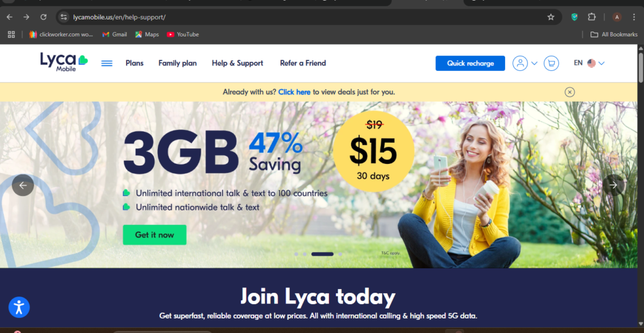Open the accessibility widget button
The height and width of the screenshot is (333, 644).
19,307
